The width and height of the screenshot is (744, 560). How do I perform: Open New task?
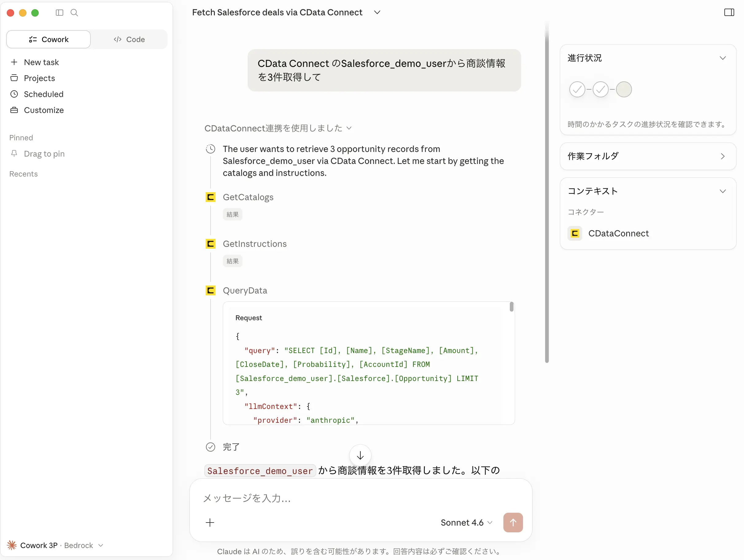(x=41, y=62)
